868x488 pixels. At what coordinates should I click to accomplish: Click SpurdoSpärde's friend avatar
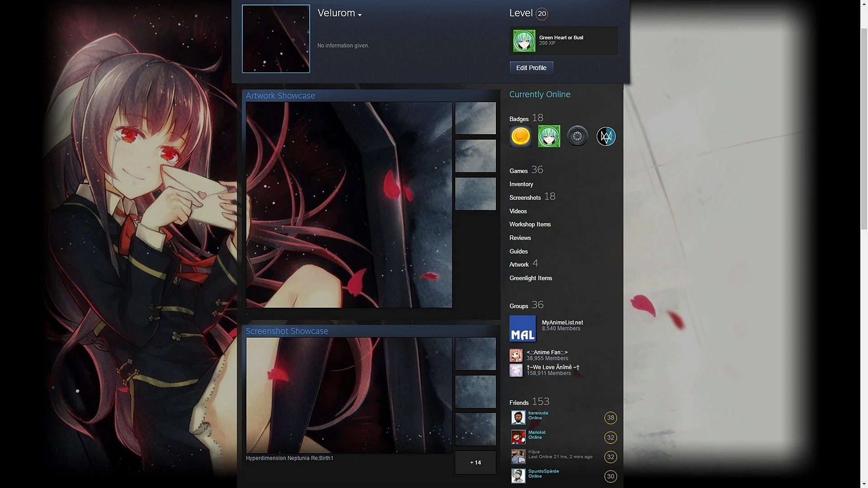(x=518, y=476)
